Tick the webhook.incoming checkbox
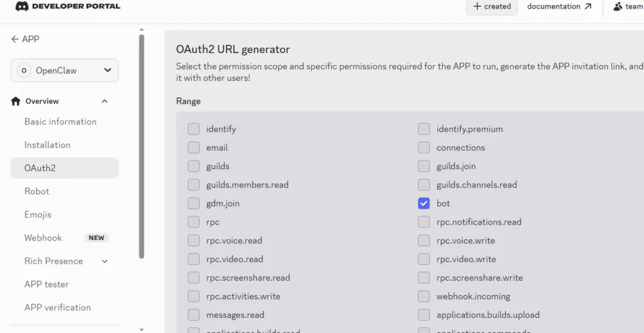644x333 pixels. click(x=424, y=297)
